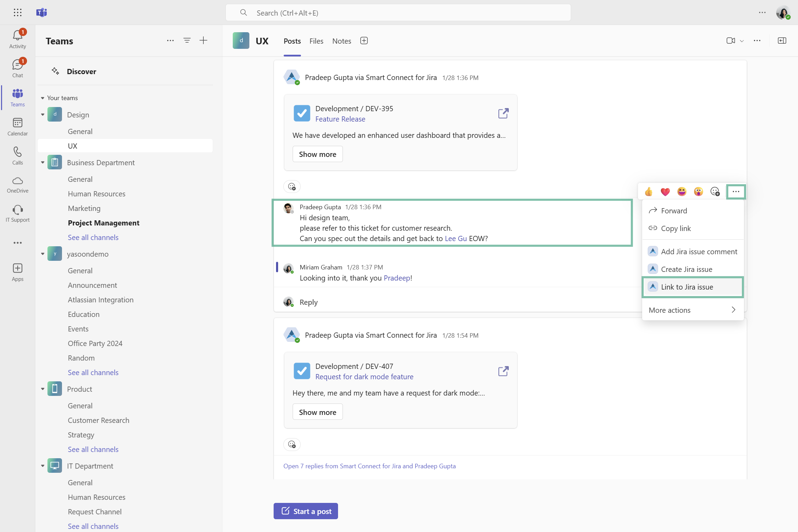This screenshot has height=532, width=798.
Task: Switch to the Notes tab
Action: (x=342, y=41)
